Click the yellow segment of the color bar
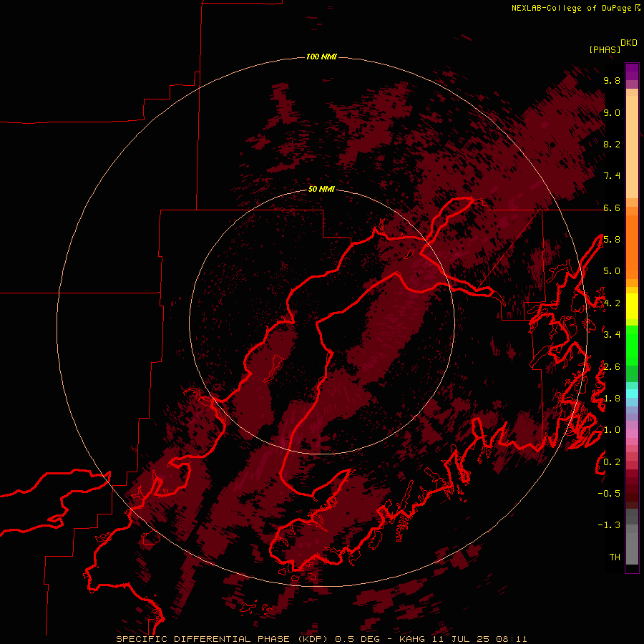This screenshot has width=644, height=644. (632, 306)
